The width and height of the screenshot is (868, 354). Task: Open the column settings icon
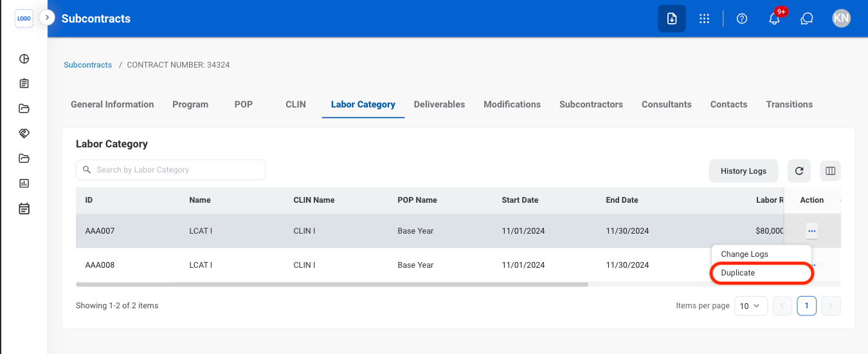830,171
